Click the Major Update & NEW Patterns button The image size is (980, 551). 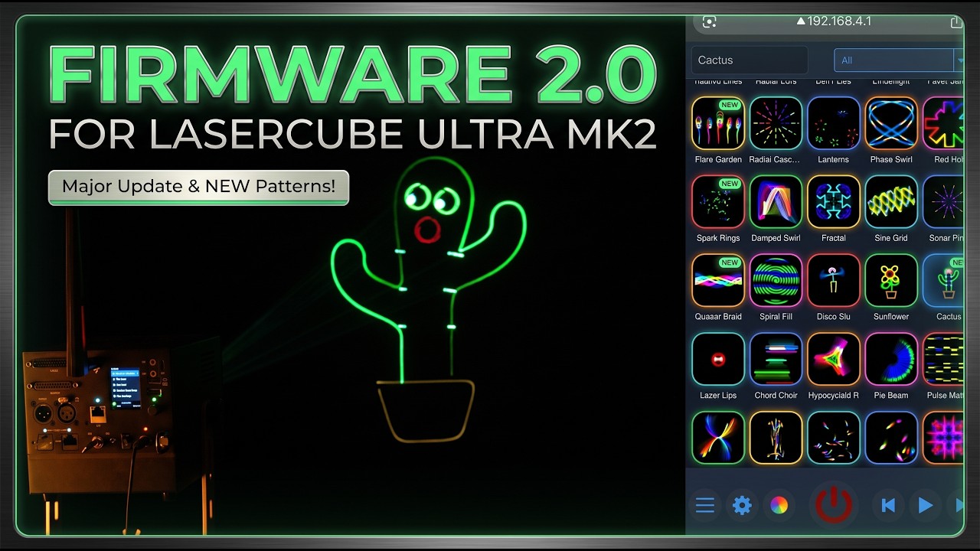click(x=198, y=187)
